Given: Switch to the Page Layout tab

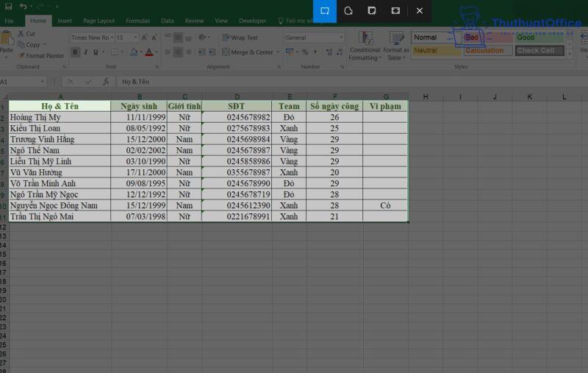Looking at the screenshot, I should 98,21.
